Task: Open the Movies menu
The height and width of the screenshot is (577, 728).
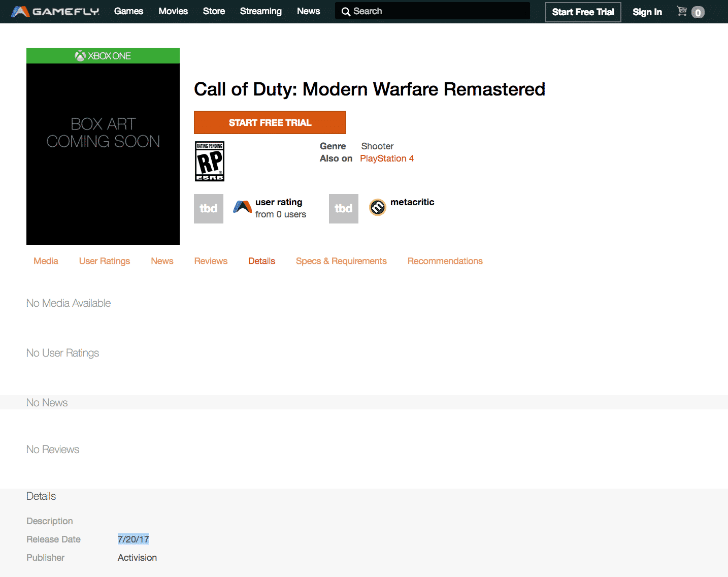Action: (x=173, y=11)
